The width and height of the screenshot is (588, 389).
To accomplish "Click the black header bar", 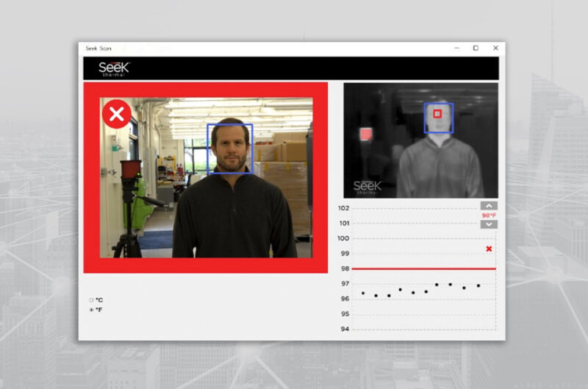I will click(x=294, y=68).
